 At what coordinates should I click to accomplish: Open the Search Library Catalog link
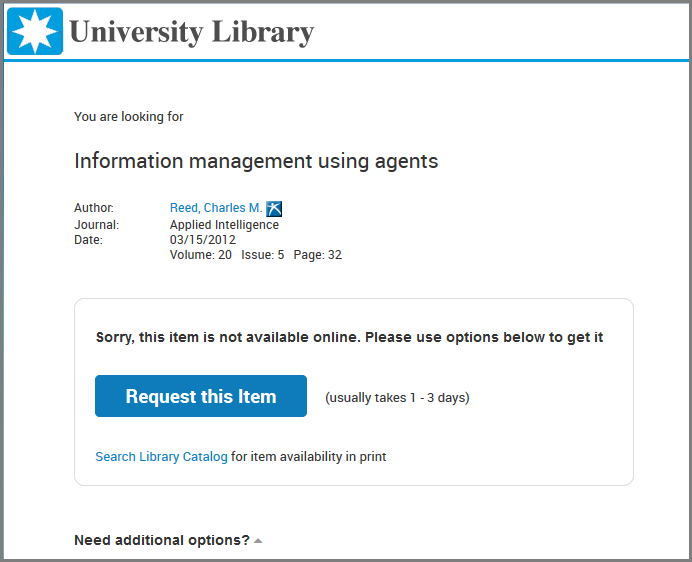pyautogui.click(x=161, y=457)
